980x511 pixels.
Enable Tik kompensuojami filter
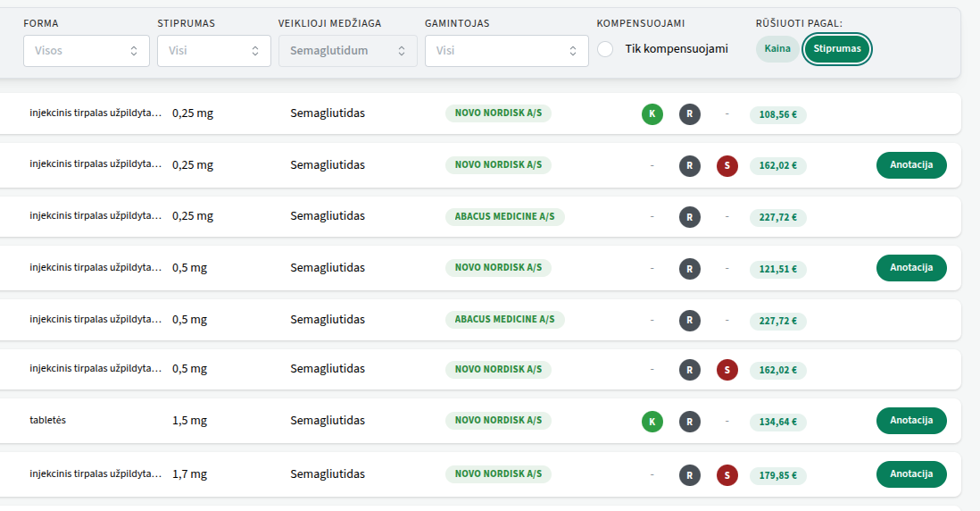(x=606, y=49)
